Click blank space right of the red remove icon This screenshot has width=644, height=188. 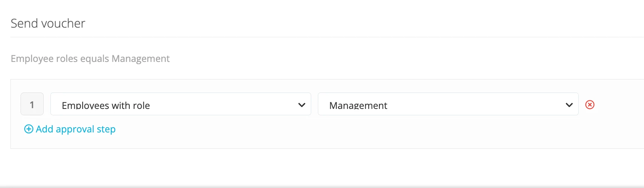tap(618, 105)
